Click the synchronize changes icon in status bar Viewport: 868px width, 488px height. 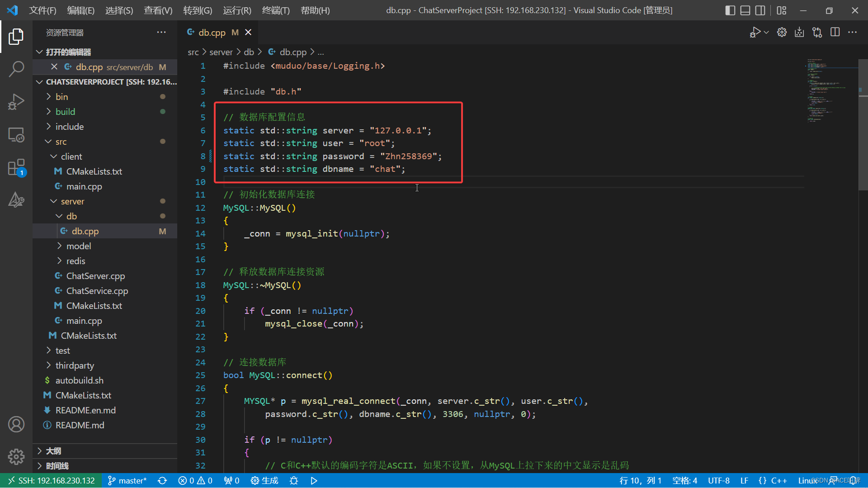pyautogui.click(x=162, y=480)
